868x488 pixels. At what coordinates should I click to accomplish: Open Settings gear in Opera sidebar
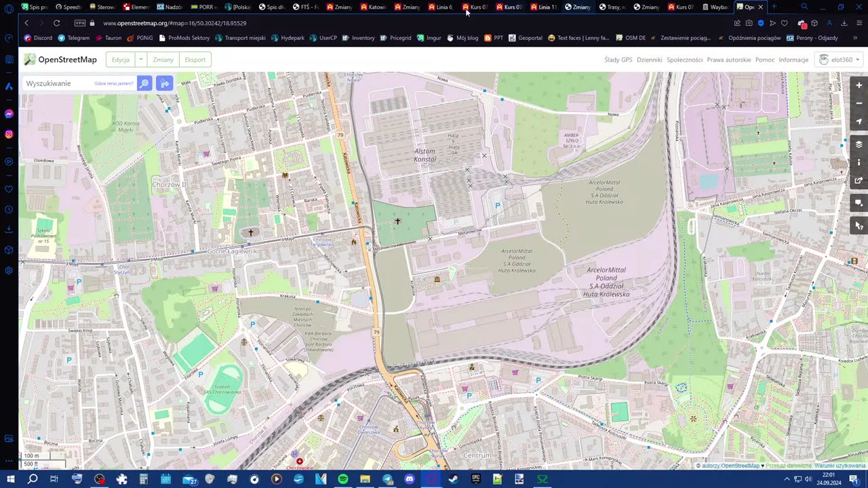9,270
